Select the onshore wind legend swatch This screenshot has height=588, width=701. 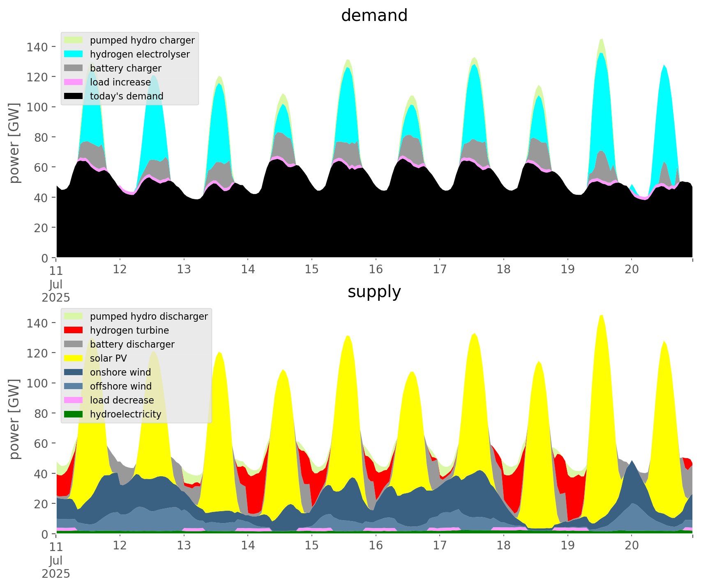click(x=74, y=372)
